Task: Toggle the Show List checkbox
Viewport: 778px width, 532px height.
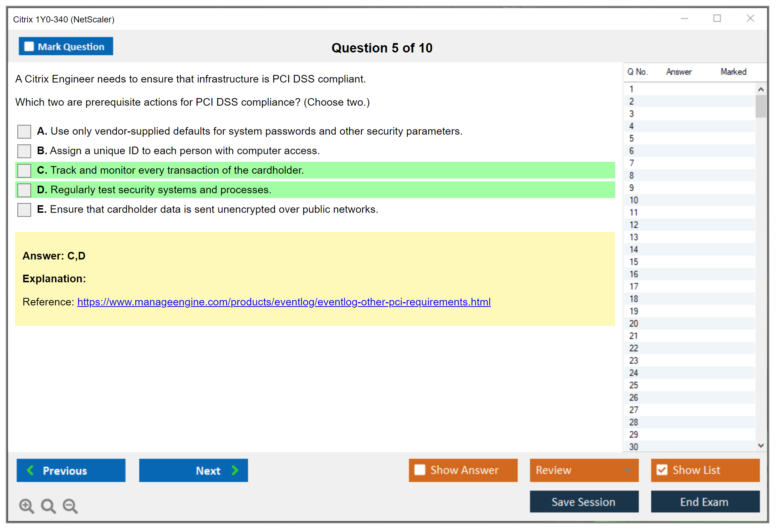Action: tap(662, 470)
